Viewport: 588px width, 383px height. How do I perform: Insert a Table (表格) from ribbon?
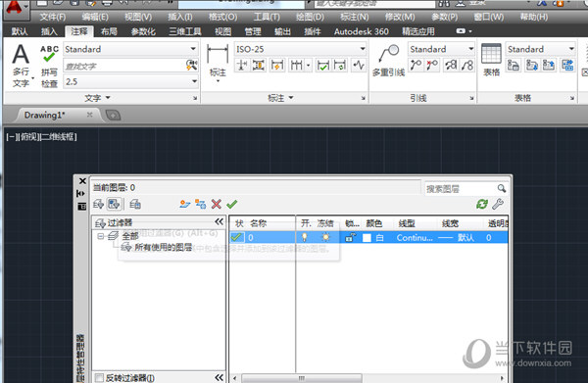(x=491, y=60)
